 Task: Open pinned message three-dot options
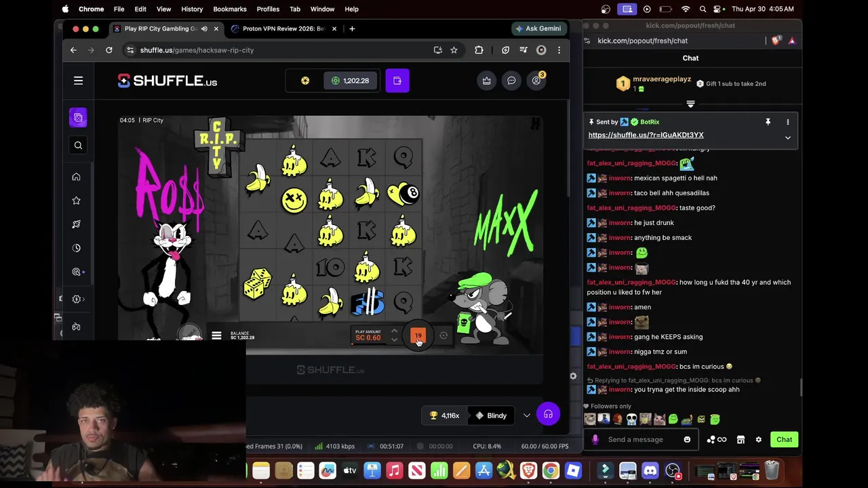tap(787, 122)
